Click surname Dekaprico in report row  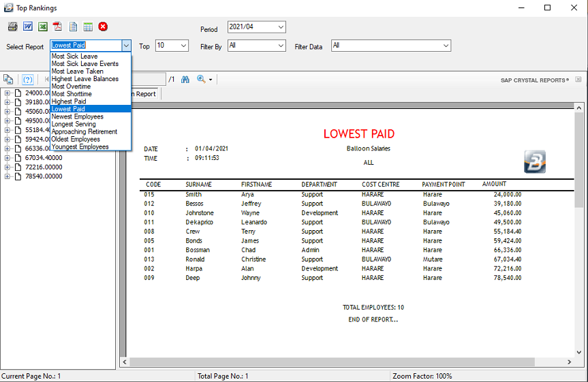coord(199,222)
